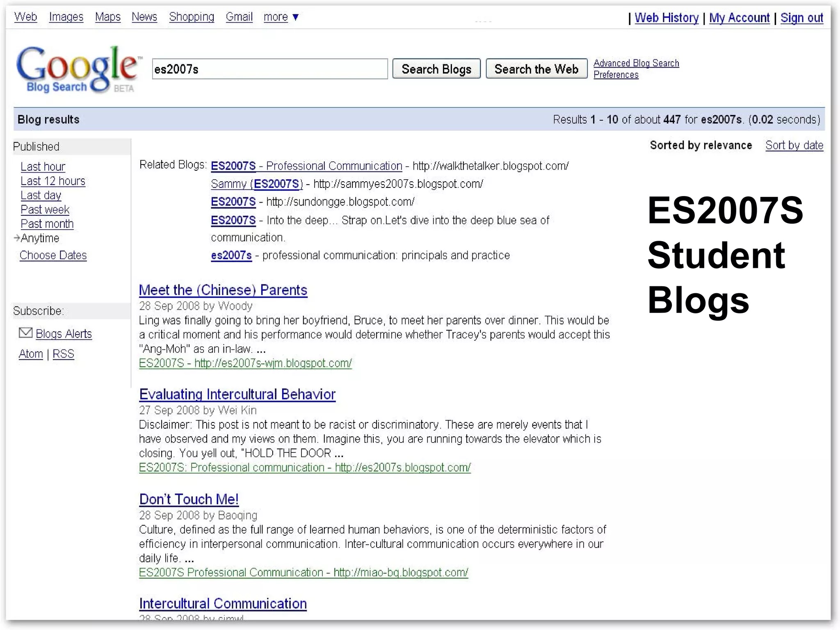Open Advanced Blog Search
The height and width of the screenshot is (630, 840).
pos(636,63)
